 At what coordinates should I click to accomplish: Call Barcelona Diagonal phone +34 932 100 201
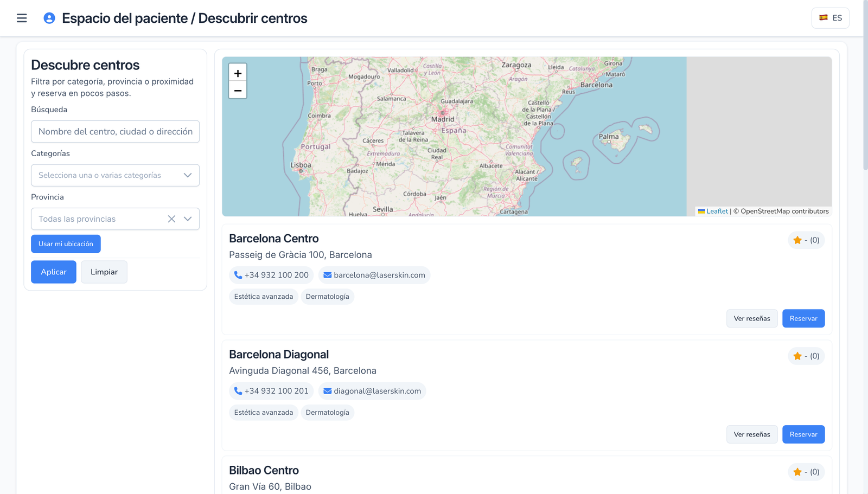click(x=271, y=391)
